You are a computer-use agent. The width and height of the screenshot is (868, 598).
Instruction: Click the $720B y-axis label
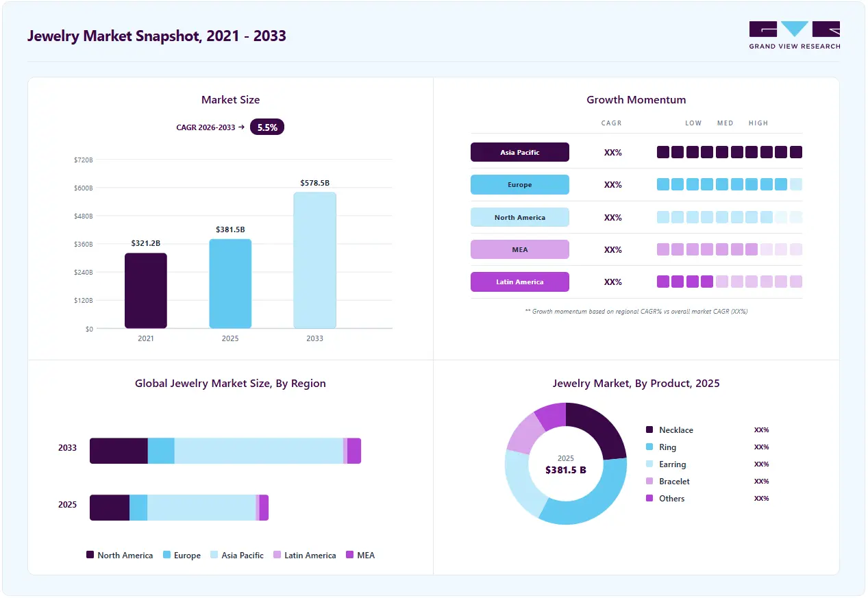[x=84, y=160]
